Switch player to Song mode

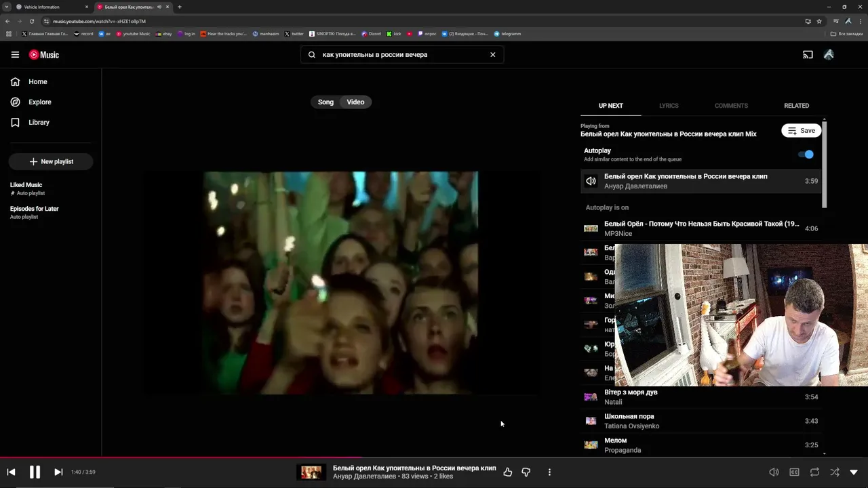point(325,102)
